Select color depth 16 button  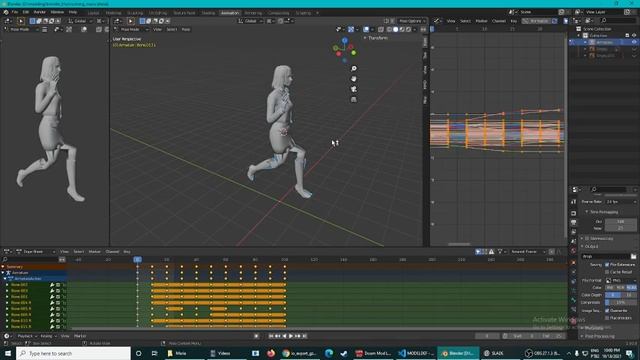629,295
